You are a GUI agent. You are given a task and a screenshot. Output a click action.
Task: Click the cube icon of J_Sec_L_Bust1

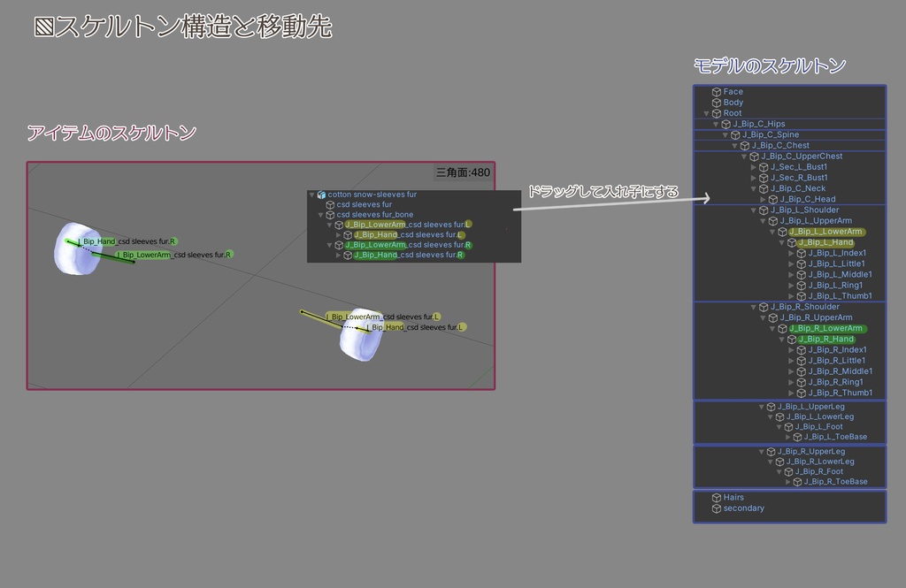(764, 167)
